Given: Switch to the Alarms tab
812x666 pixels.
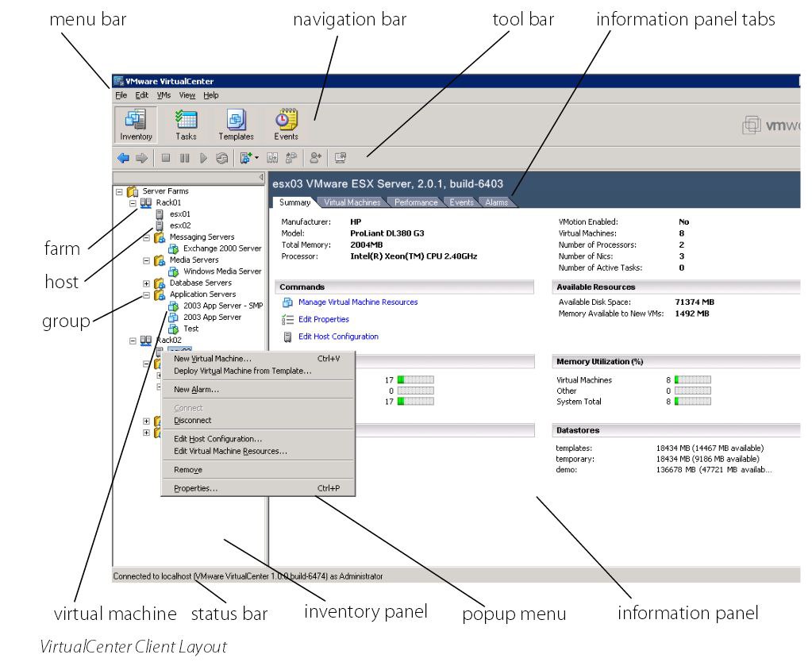Looking at the screenshot, I should pyautogui.click(x=497, y=202).
